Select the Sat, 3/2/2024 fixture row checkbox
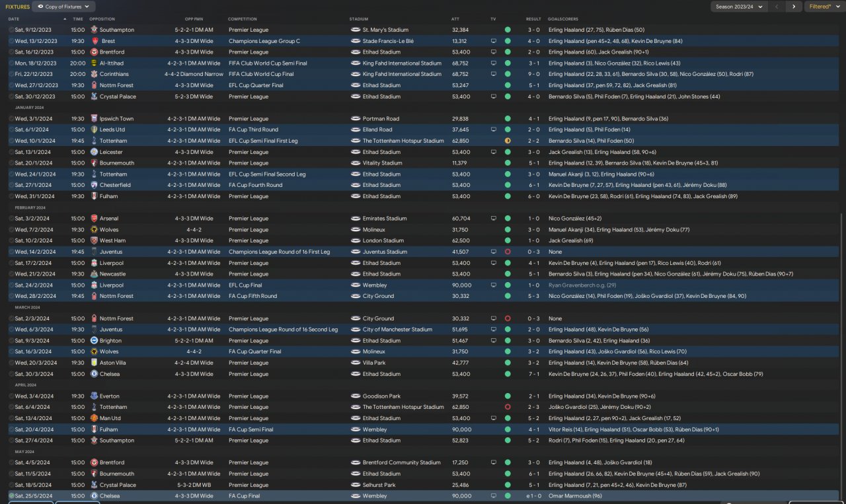This screenshot has width=846, height=504. pyautogui.click(x=11, y=219)
